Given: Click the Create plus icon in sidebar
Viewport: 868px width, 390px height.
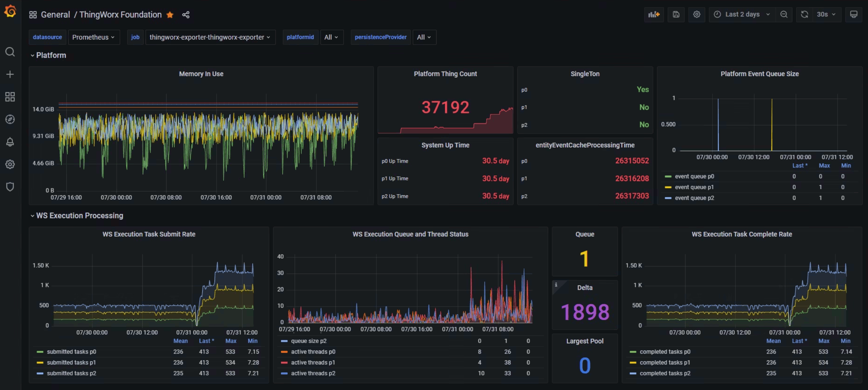Looking at the screenshot, I should (10, 74).
